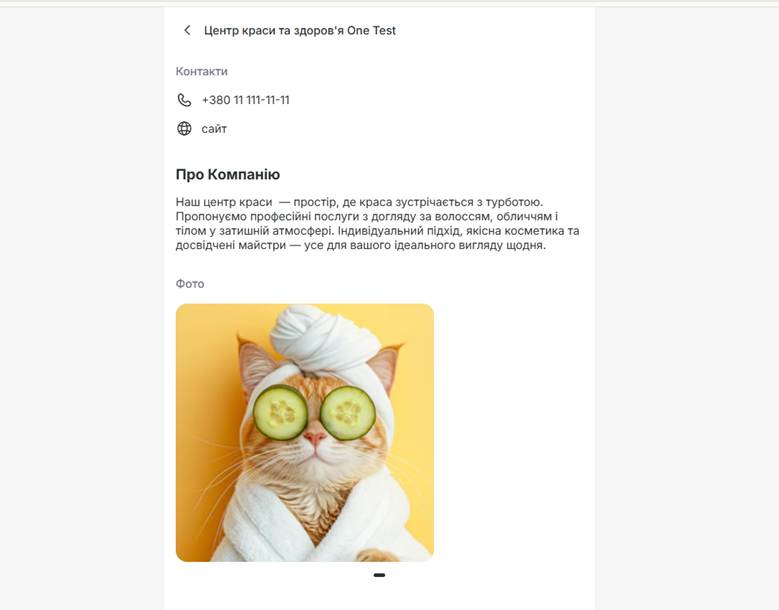The height and width of the screenshot is (610, 779).
Task: Go back using the left chevron arrow
Action: 187,30
